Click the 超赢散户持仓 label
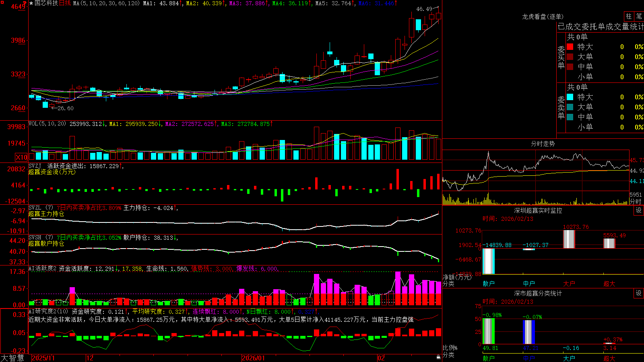This screenshot has width=644, height=362. point(46,243)
